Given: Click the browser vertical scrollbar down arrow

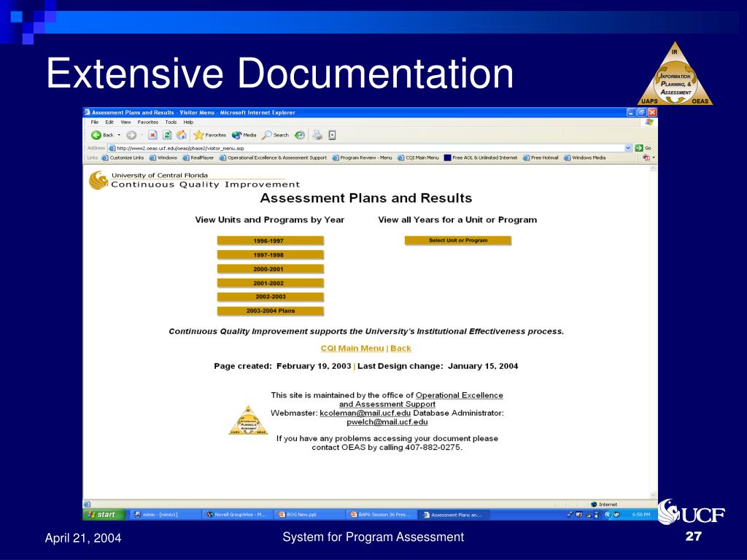Looking at the screenshot, I should click(653, 496).
